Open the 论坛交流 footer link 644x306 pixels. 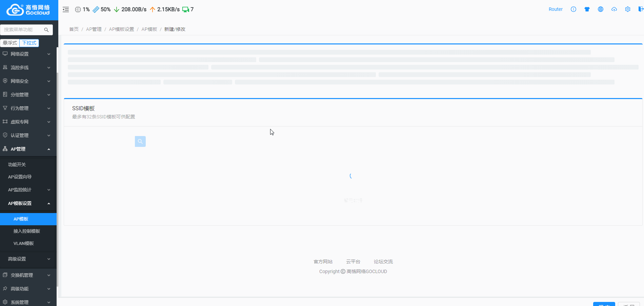[383, 262]
